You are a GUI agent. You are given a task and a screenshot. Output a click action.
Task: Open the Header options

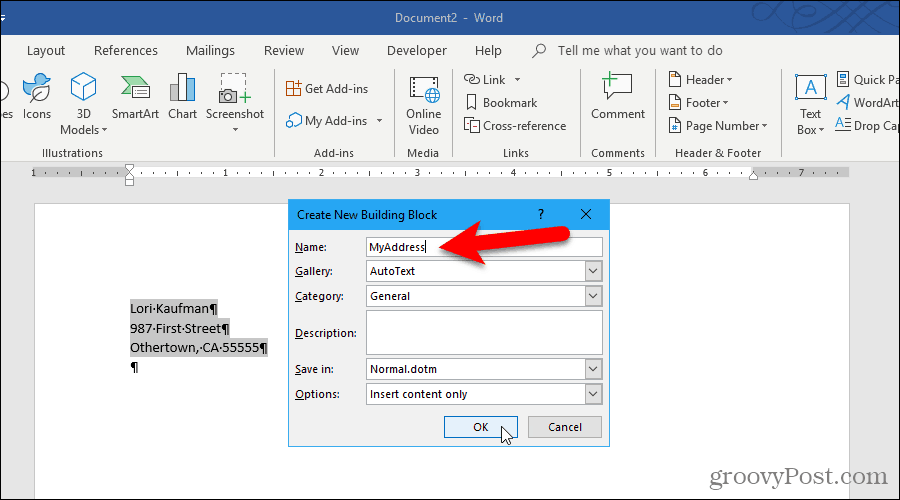pos(701,80)
